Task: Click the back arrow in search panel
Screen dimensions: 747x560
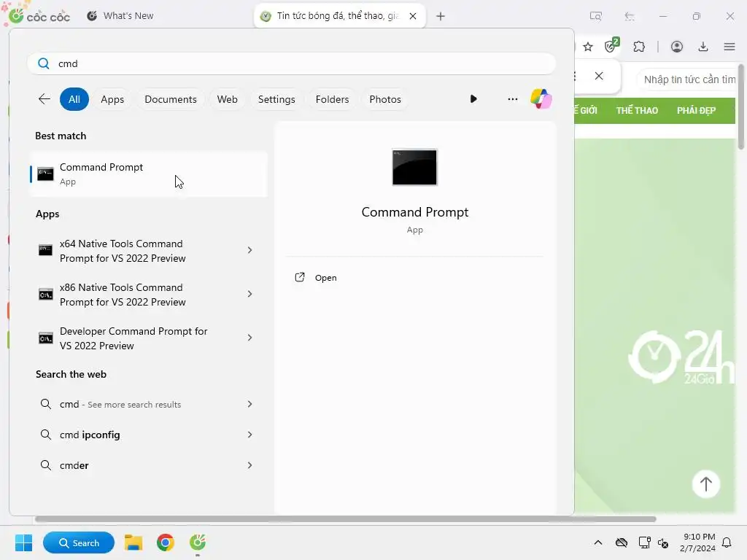Action: pyautogui.click(x=44, y=99)
